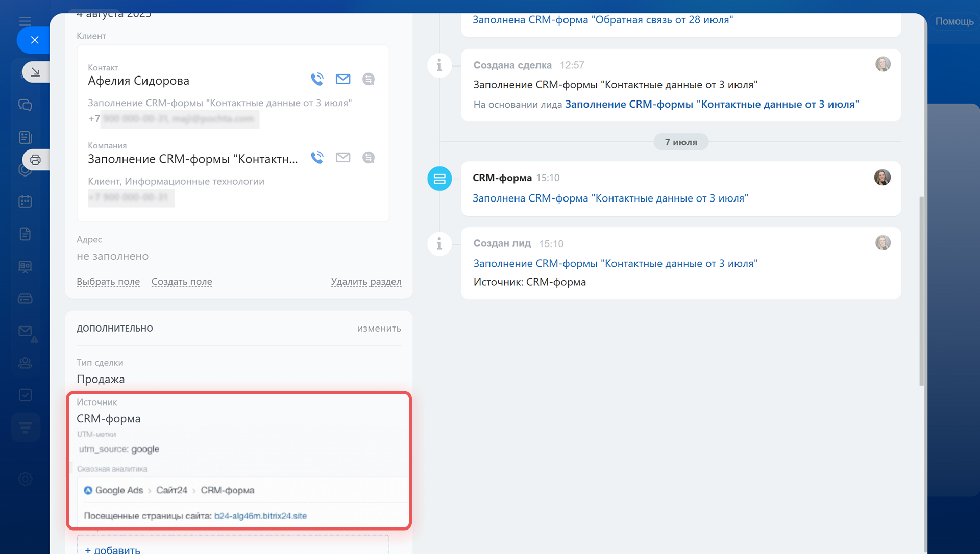Open chat with contact Афелия Сидорова
This screenshot has width=980, height=554.
[x=369, y=79]
